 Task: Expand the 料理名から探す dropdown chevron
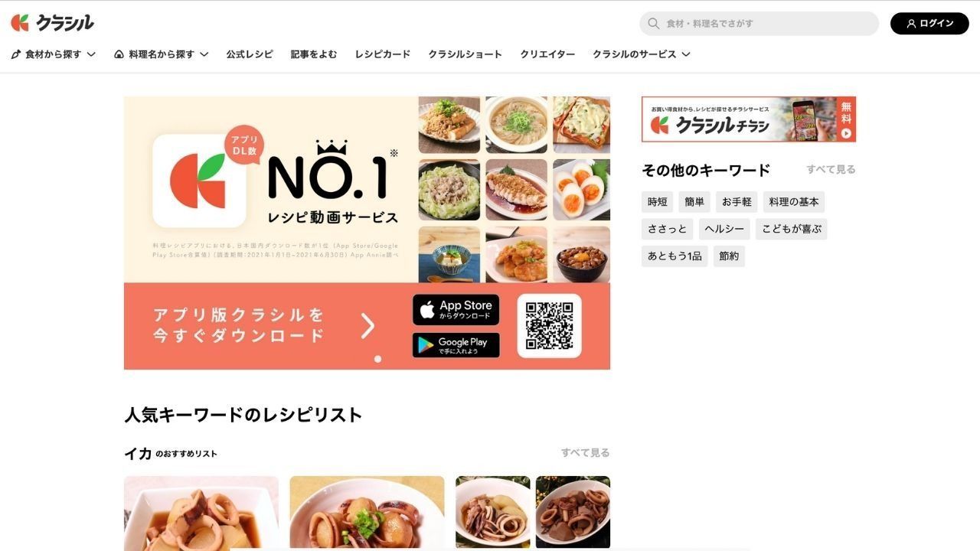pos(204,54)
